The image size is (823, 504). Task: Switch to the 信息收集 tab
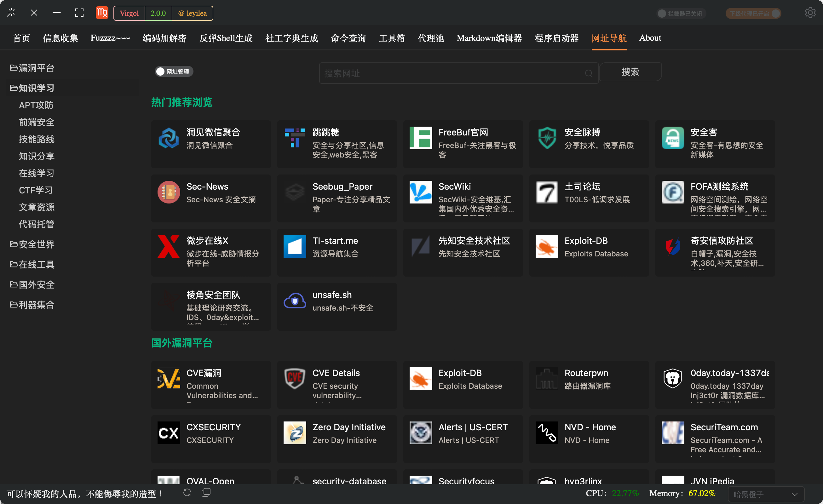[x=60, y=38]
